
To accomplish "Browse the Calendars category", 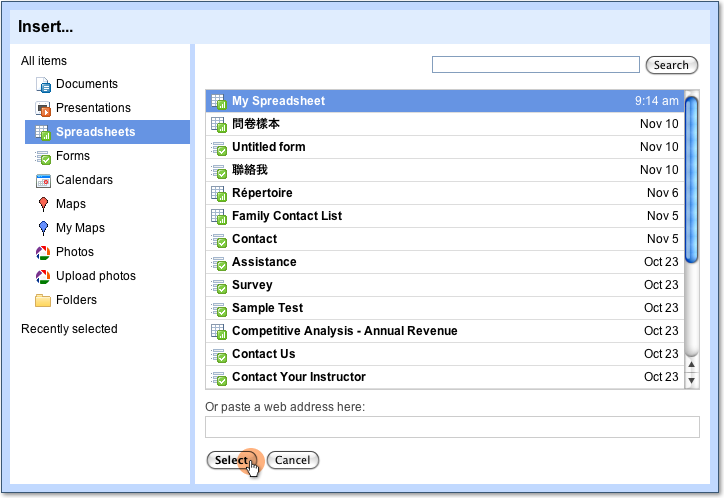I will [x=84, y=180].
